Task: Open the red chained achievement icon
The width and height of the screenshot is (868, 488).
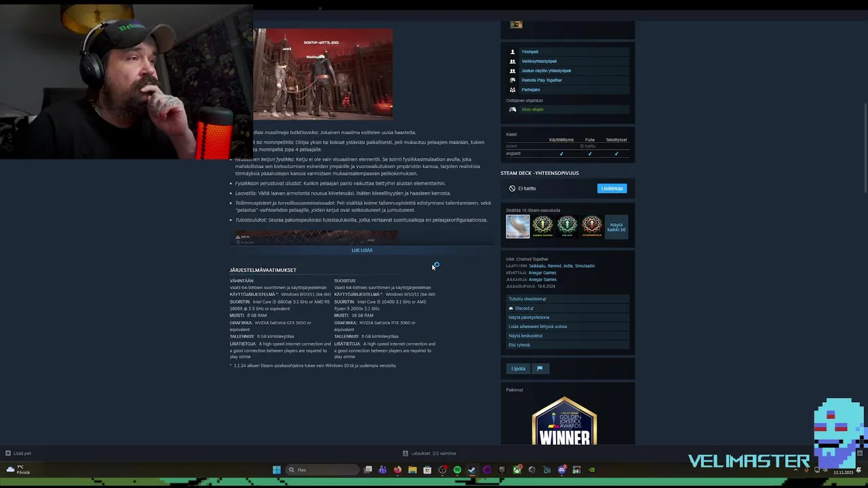Action: click(x=591, y=226)
